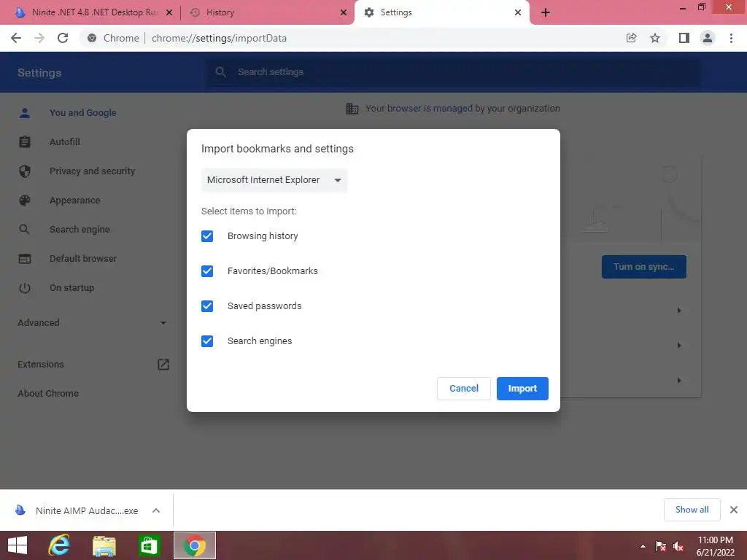Go back with the browser back arrow
The width and height of the screenshot is (747, 560).
[x=16, y=38]
